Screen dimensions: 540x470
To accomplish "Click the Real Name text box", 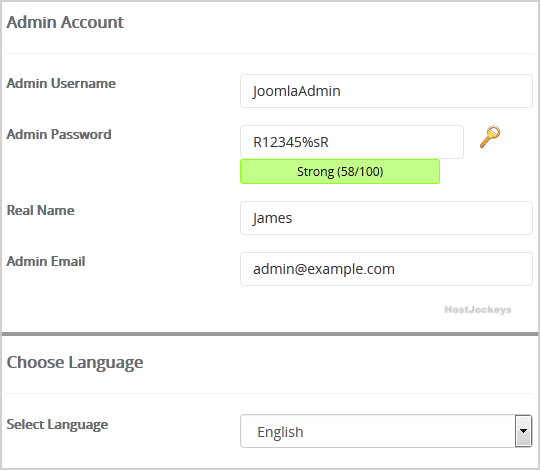I will [x=386, y=218].
